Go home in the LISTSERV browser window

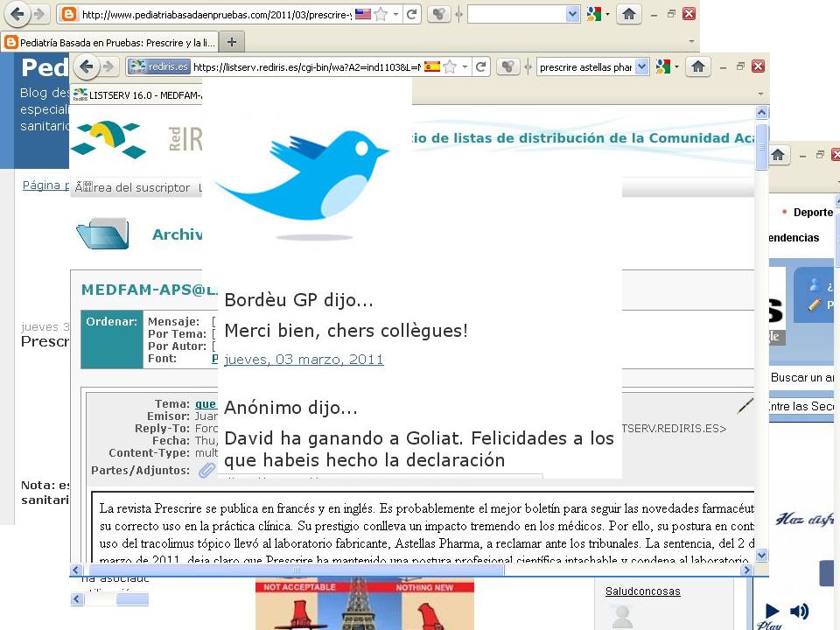pos(697,66)
